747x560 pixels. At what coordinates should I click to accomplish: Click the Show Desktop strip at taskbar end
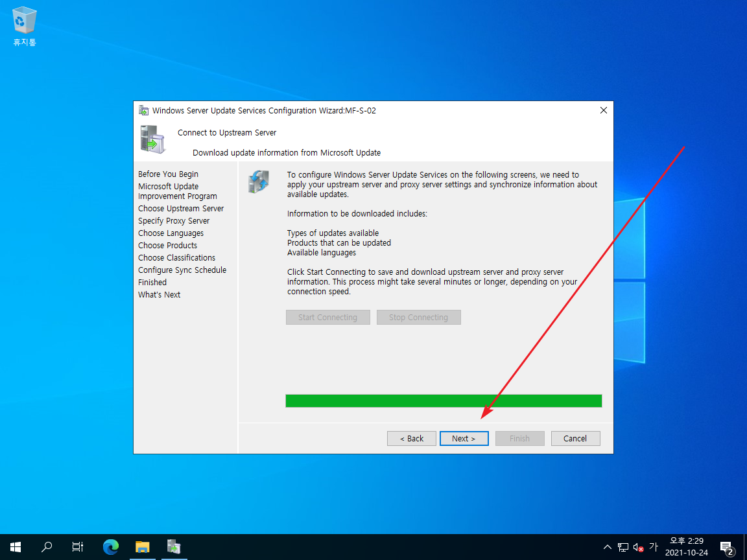[x=745, y=547]
